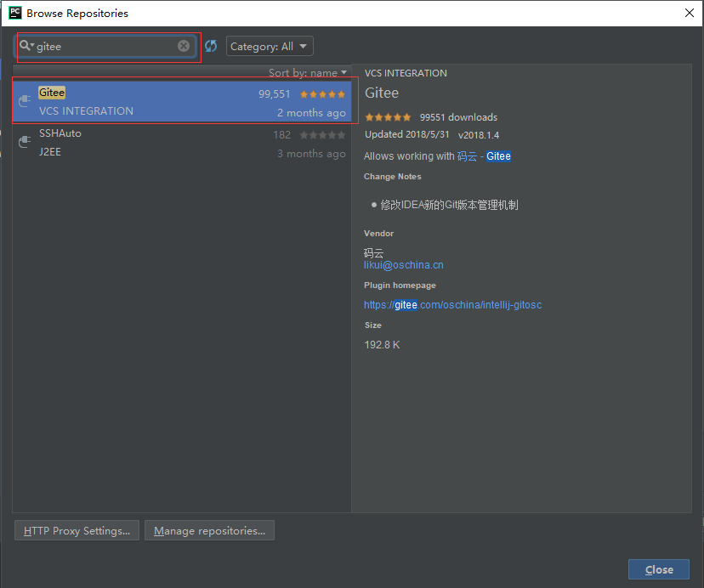Click the v2018.1.4 version text
Image resolution: width=704 pixels, height=588 pixels.
479,134
